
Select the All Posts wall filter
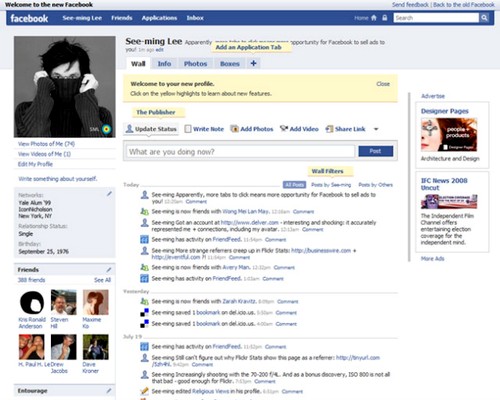(x=294, y=185)
